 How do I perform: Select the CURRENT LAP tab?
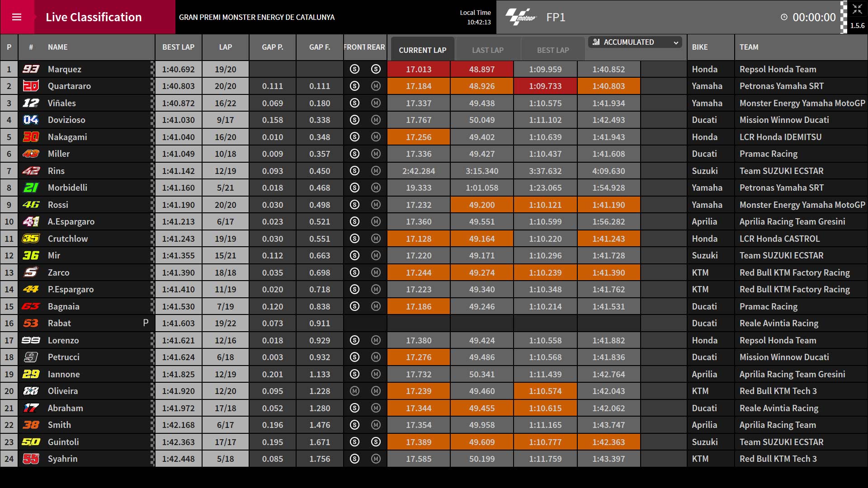pos(422,50)
